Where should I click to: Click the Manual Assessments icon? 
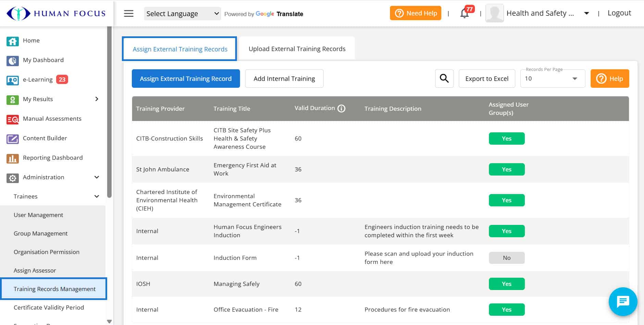click(x=12, y=119)
